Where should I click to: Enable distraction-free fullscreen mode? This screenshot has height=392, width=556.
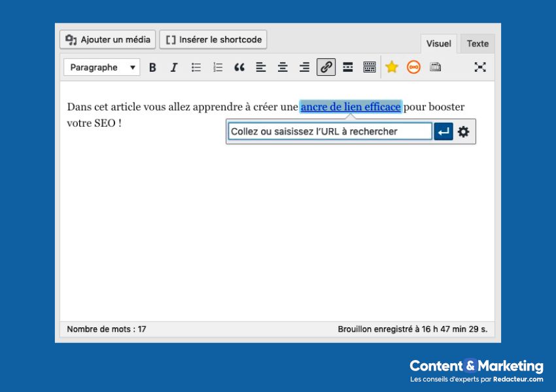click(x=480, y=67)
